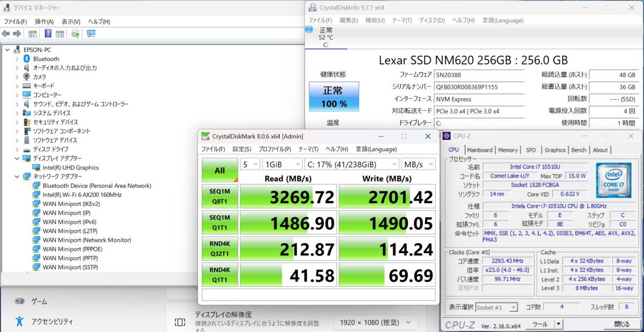Open 操作(A) menu in Device Manager
Image resolution: width=644 pixels, height=332 pixels.
coord(44,21)
